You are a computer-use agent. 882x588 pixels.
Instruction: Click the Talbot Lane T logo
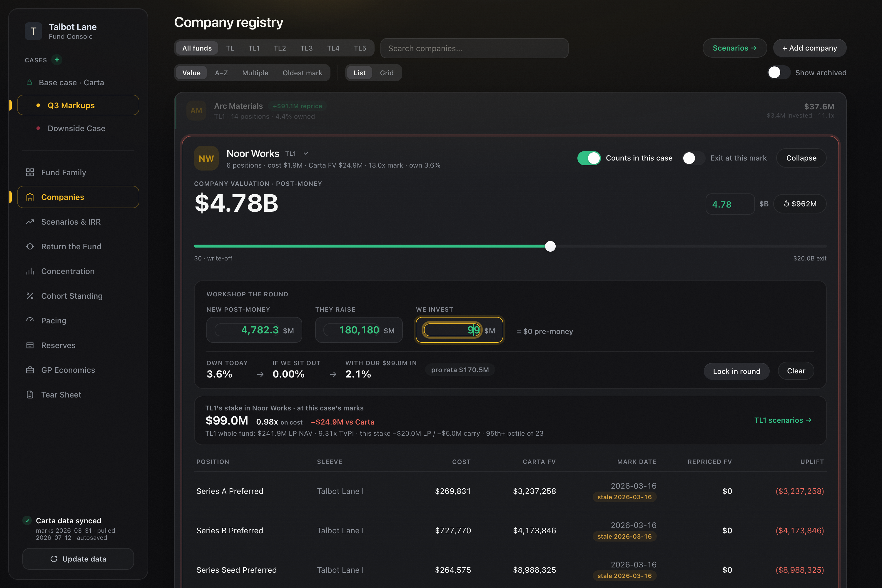(34, 31)
